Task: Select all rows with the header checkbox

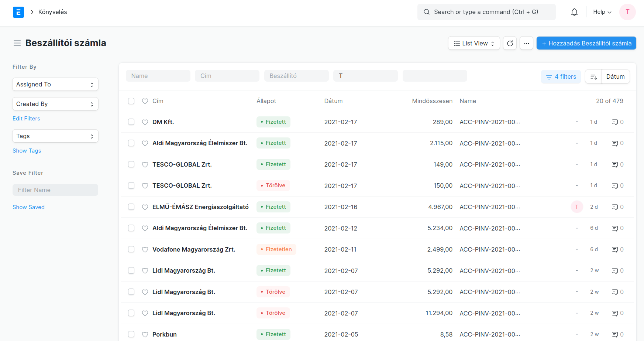Action: click(x=131, y=101)
